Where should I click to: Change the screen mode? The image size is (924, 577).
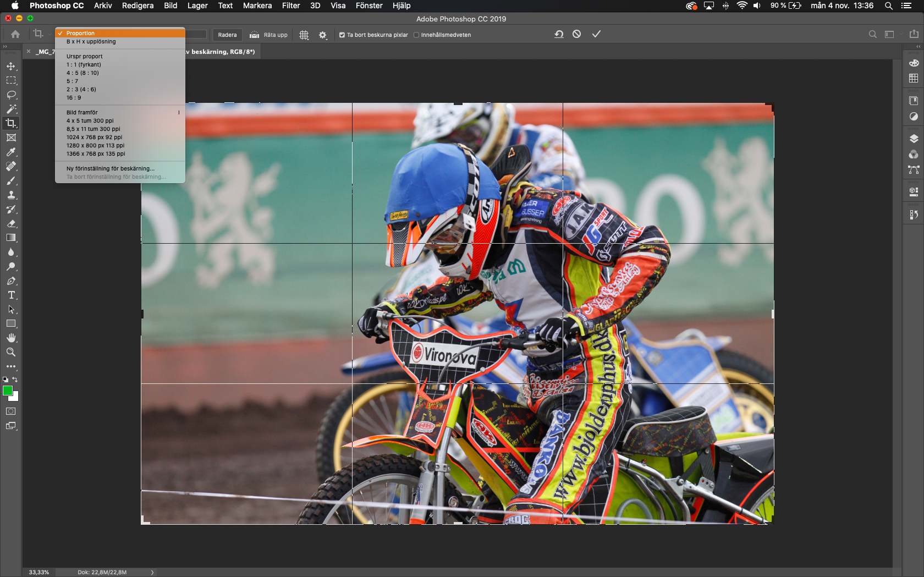point(11,426)
